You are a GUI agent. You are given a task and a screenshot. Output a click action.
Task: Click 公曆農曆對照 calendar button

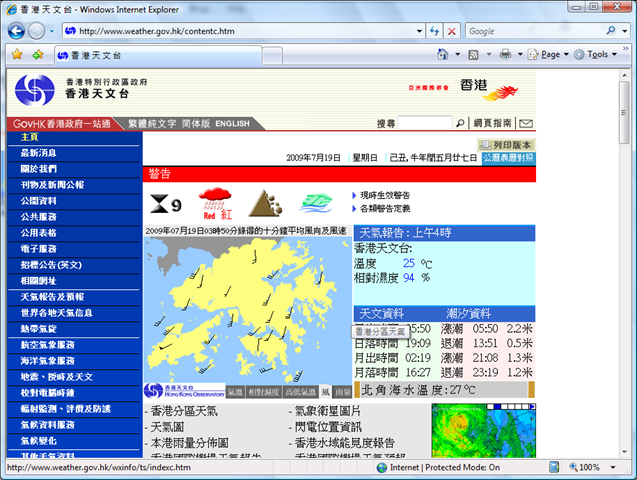509,158
